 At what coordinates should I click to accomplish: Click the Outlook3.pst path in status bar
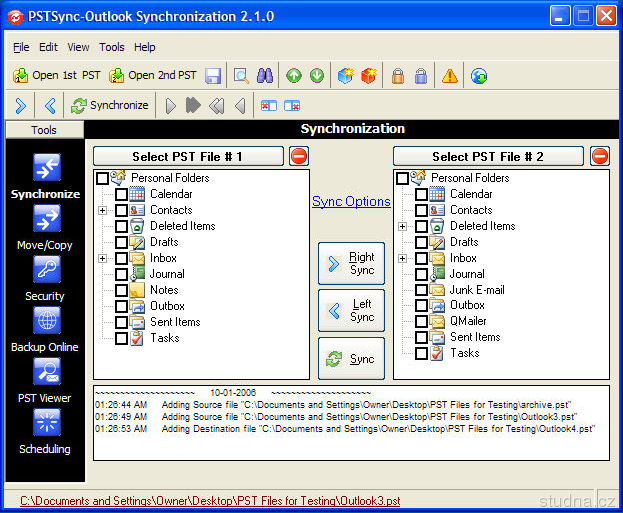point(210,500)
